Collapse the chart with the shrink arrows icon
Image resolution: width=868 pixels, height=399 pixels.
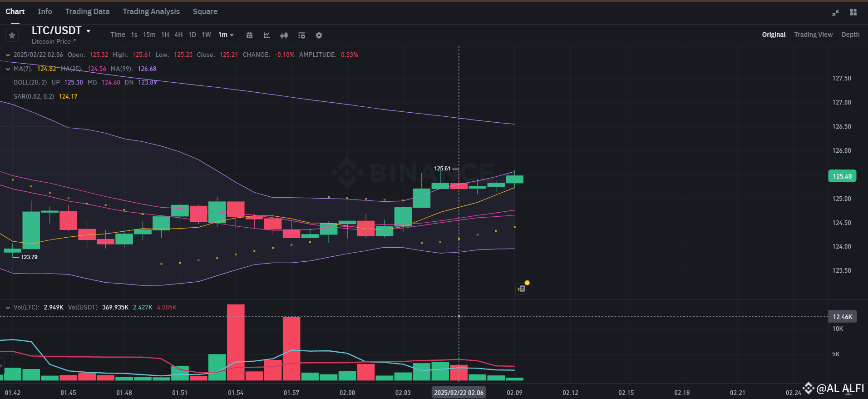tap(835, 13)
